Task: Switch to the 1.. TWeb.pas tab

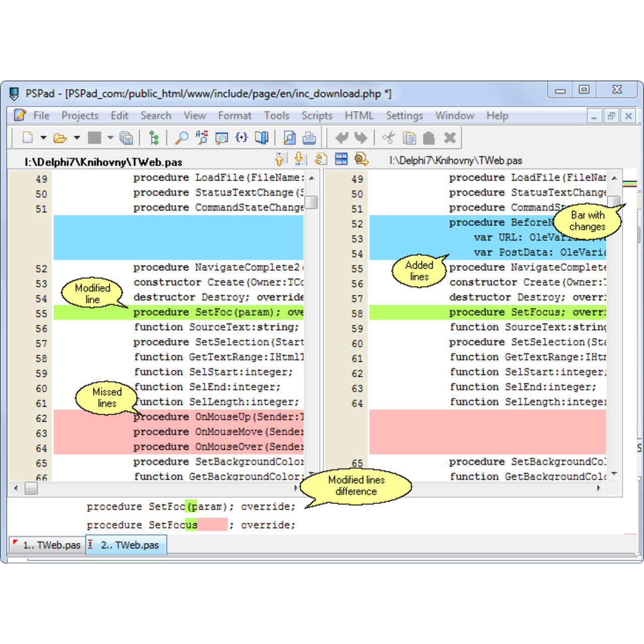Action: (47, 545)
